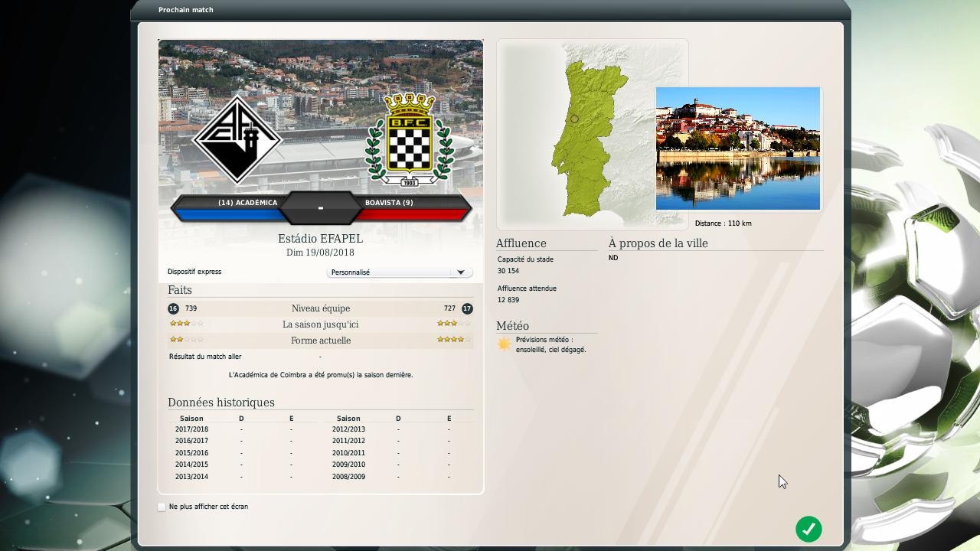Click the 'À propos de la ville' heading
This screenshot has height=551, width=980.
[x=658, y=243]
